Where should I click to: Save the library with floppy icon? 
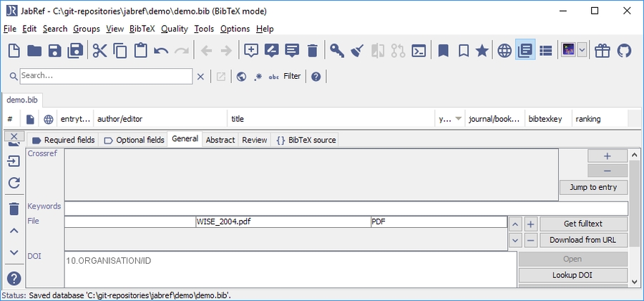click(x=54, y=51)
